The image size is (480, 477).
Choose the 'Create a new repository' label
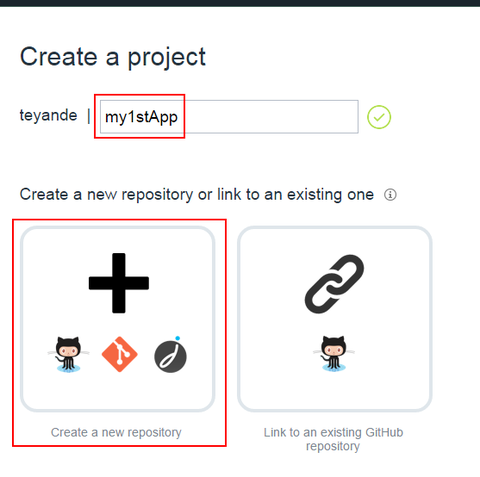pos(116,432)
